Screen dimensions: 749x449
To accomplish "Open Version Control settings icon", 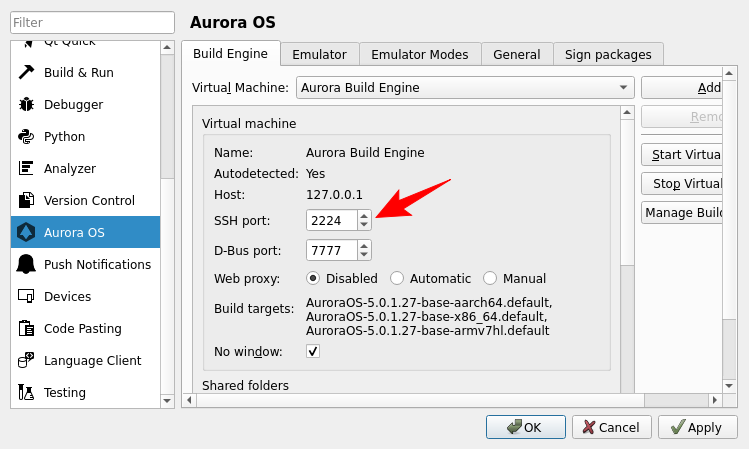I will (x=26, y=201).
